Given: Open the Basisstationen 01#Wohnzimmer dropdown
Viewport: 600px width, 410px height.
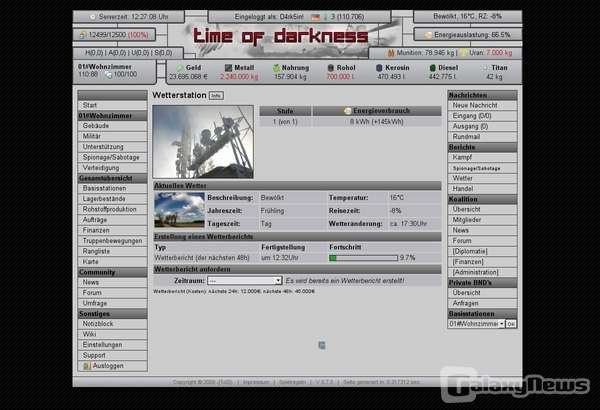Looking at the screenshot, I should point(476,324).
